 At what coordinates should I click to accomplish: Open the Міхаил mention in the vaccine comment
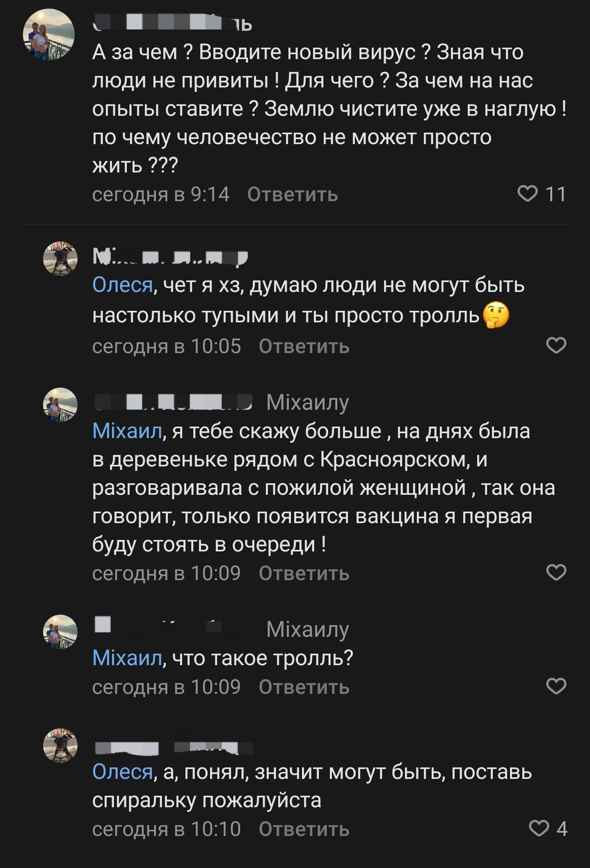[127, 431]
